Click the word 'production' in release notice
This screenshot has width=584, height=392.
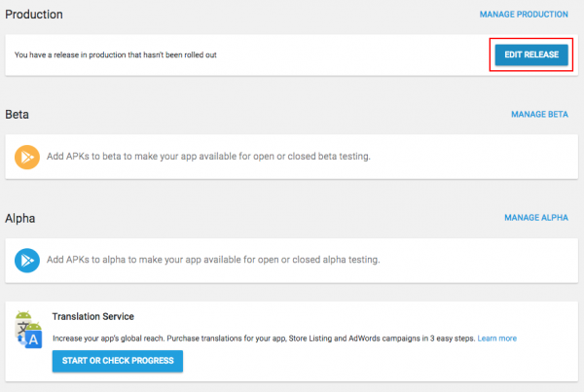click(110, 54)
